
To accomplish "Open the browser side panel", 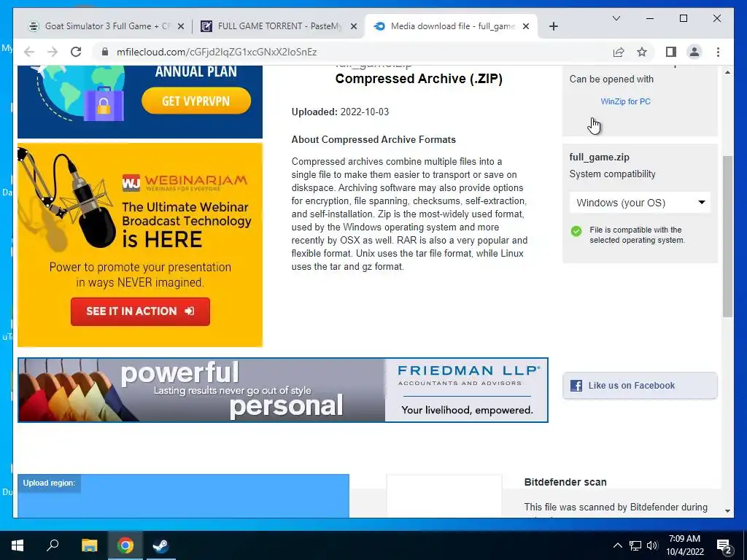I will pos(671,52).
